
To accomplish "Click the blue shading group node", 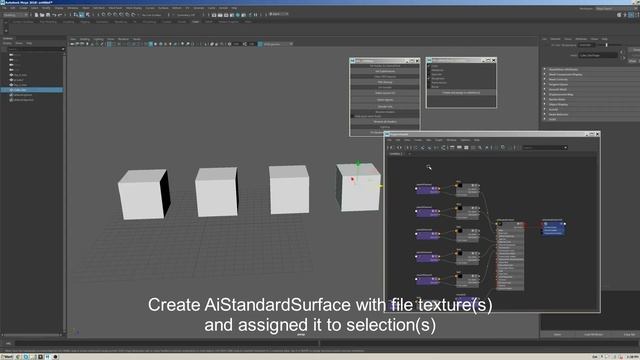I will point(553,228).
